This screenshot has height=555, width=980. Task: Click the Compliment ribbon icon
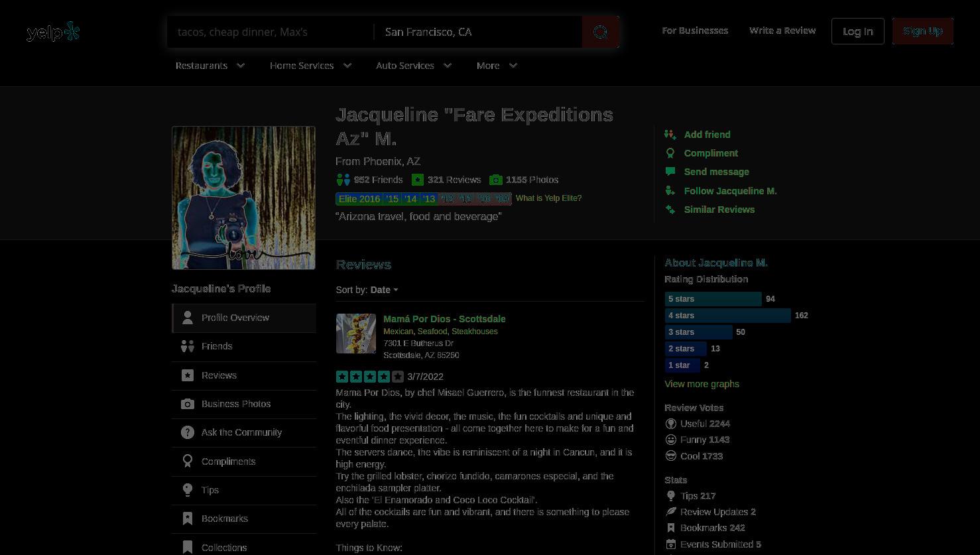pyautogui.click(x=670, y=153)
